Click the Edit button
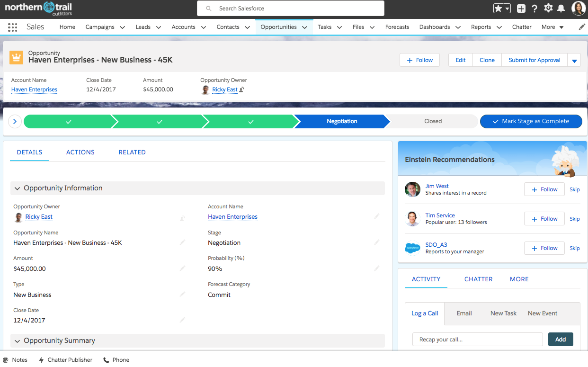588x367 pixels. click(x=461, y=60)
